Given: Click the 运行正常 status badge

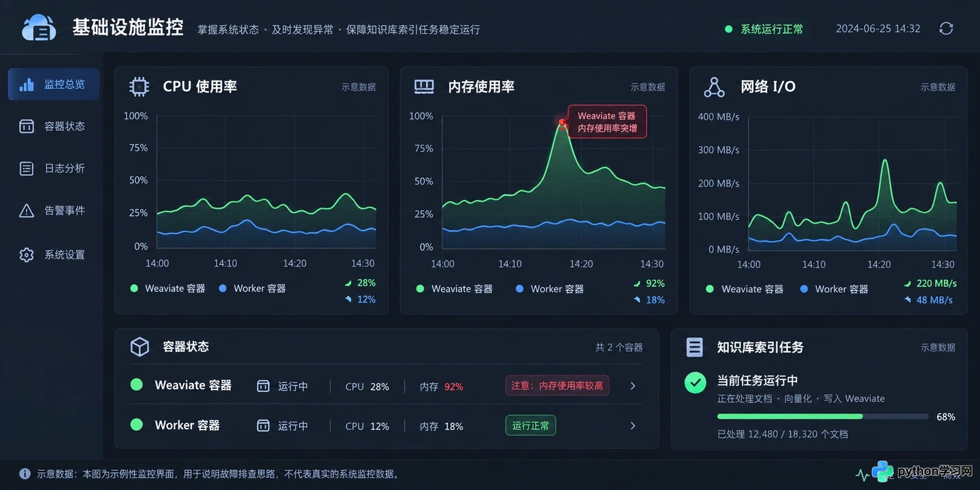Looking at the screenshot, I should point(531,425).
